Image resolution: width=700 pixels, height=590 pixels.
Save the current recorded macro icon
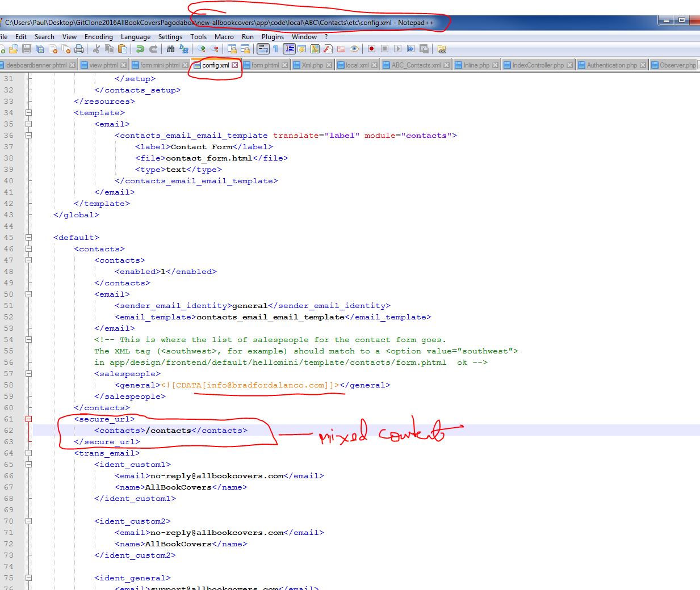tap(424, 49)
